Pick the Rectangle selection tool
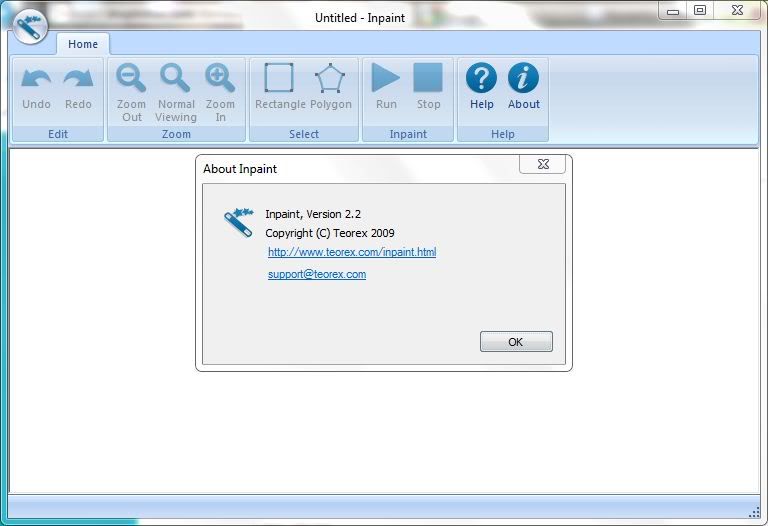 point(279,79)
